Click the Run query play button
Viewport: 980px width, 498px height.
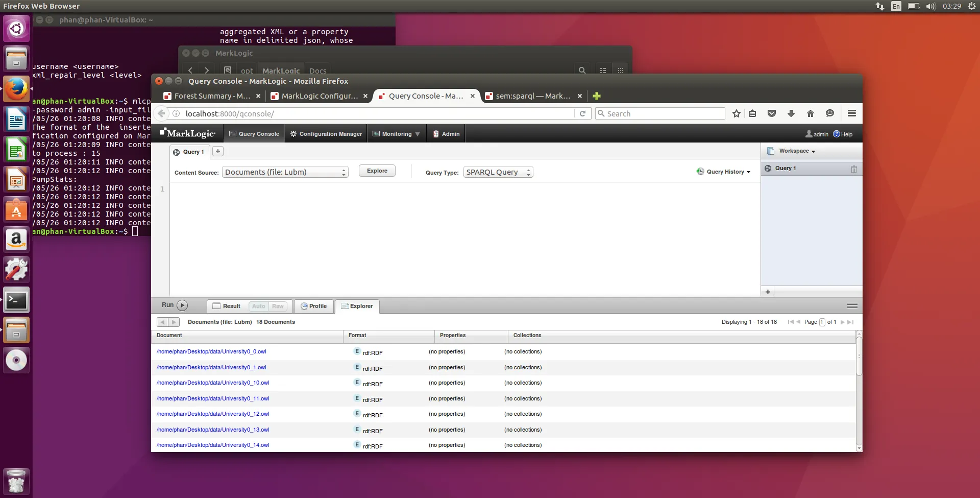[182, 305]
